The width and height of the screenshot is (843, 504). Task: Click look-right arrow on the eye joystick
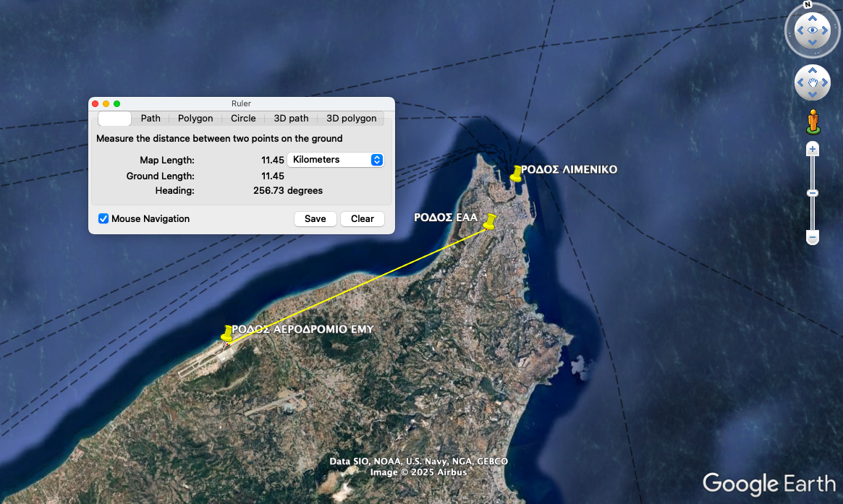[x=825, y=30]
